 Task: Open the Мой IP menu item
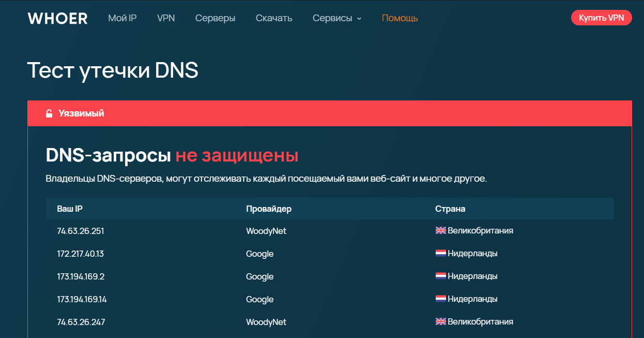point(122,18)
